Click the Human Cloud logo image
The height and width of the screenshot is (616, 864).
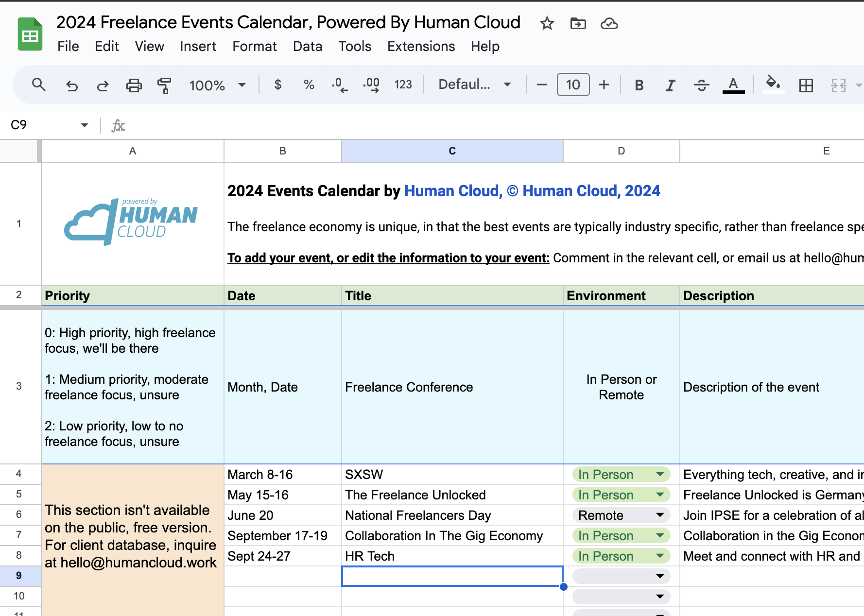pos(131,222)
